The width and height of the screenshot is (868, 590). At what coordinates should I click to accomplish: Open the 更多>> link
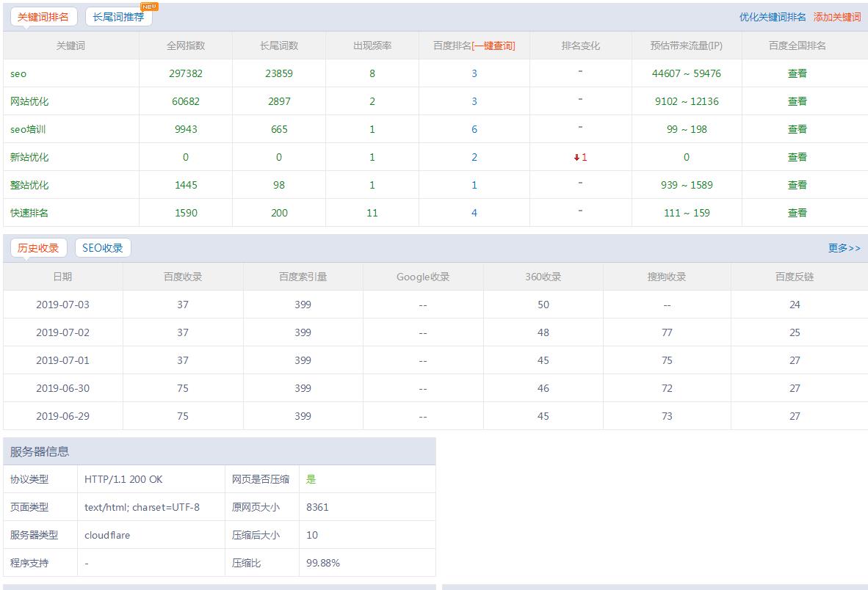pyautogui.click(x=845, y=248)
